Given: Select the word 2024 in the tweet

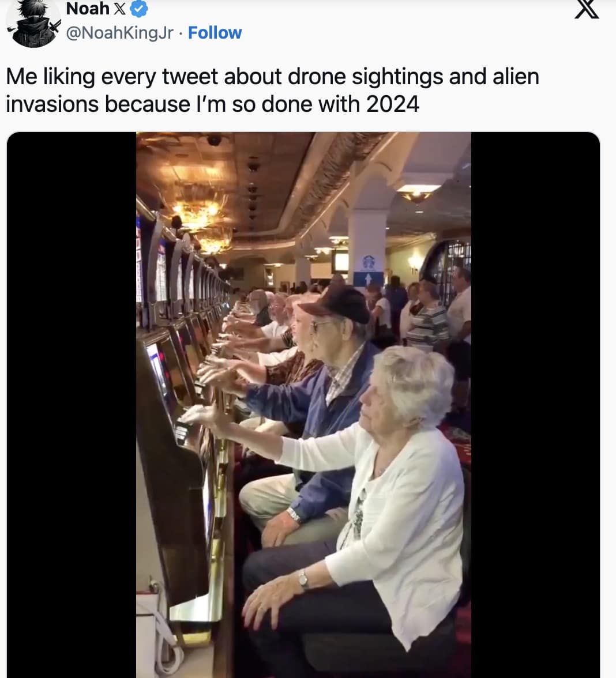Looking at the screenshot, I should pyautogui.click(x=392, y=104).
